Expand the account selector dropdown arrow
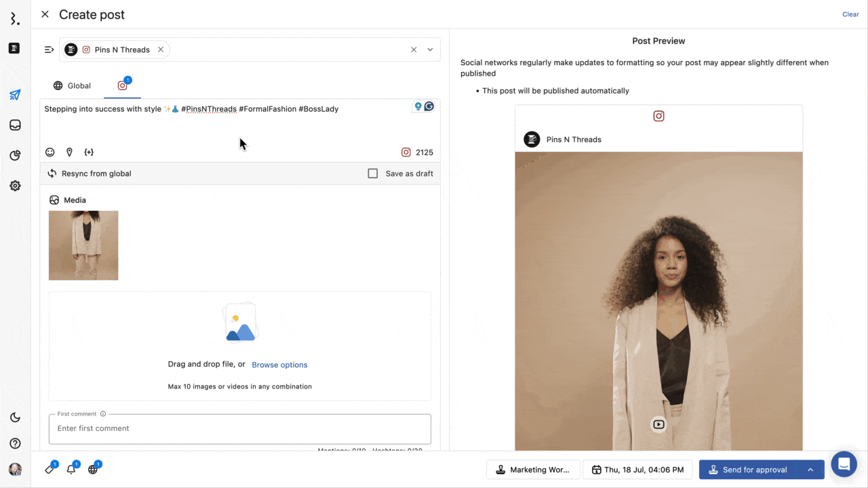This screenshot has width=868, height=488. (430, 49)
